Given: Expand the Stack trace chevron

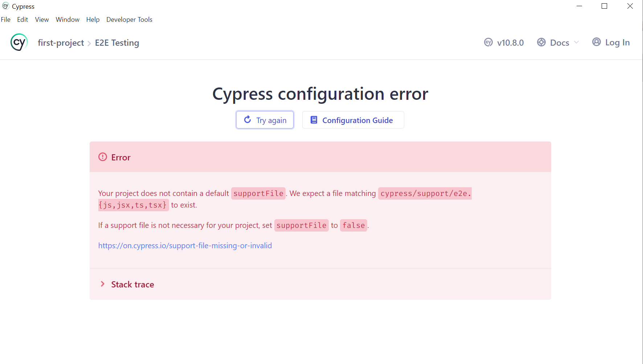Looking at the screenshot, I should (103, 284).
